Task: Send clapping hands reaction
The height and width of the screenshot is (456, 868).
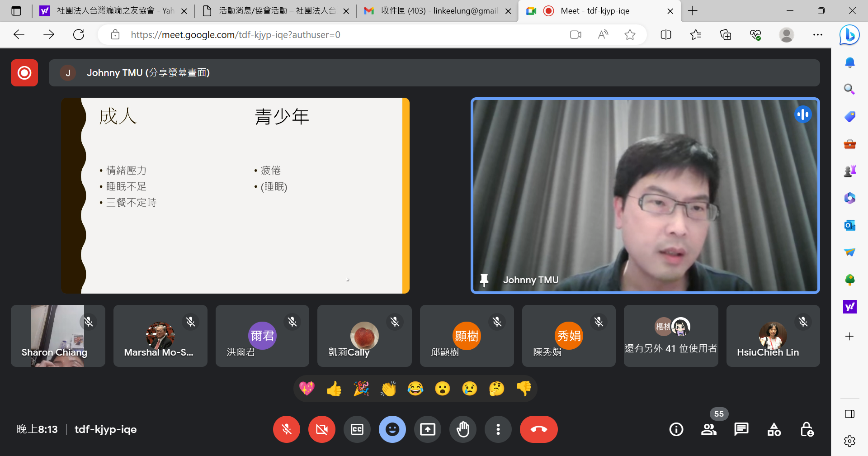Action: [388, 389]
